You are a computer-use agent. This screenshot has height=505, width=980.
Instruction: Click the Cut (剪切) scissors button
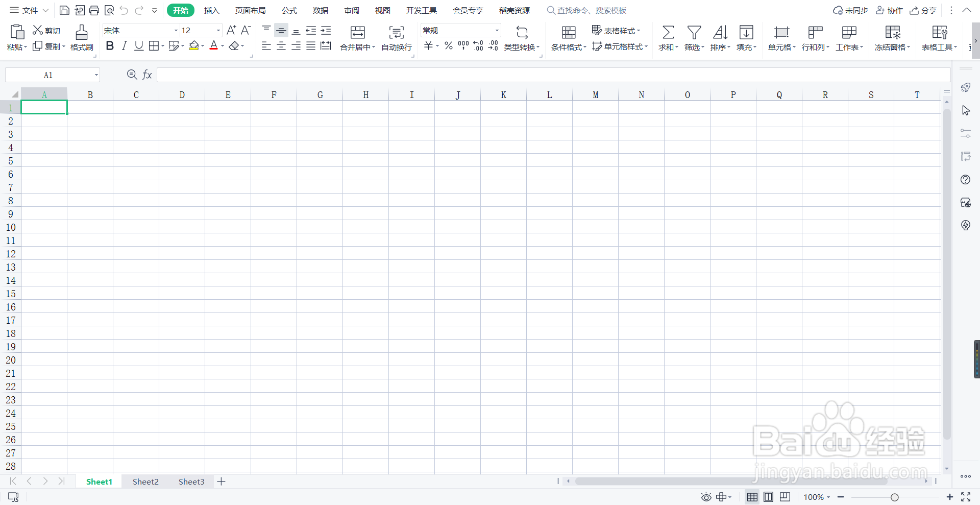pyautogui.click(x=46, y=31)
